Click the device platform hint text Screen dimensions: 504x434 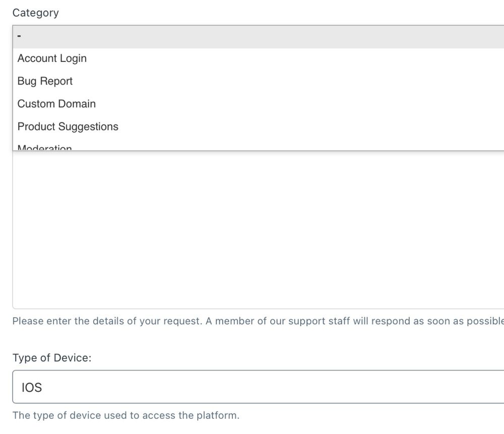tap(125, 415)
